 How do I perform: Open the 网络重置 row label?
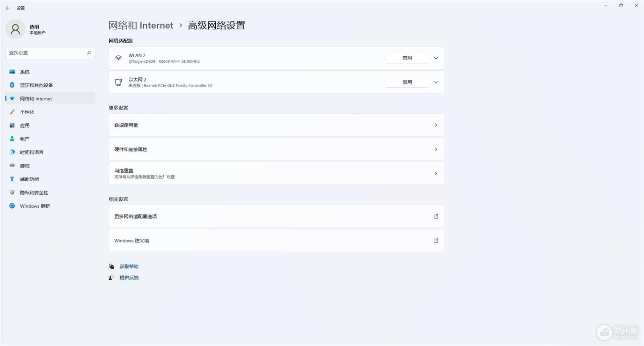[x=124, y=171]
